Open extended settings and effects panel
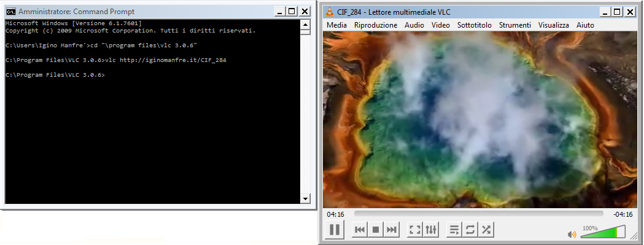Viewport: 644px width, 245px height. click(431, 230)
